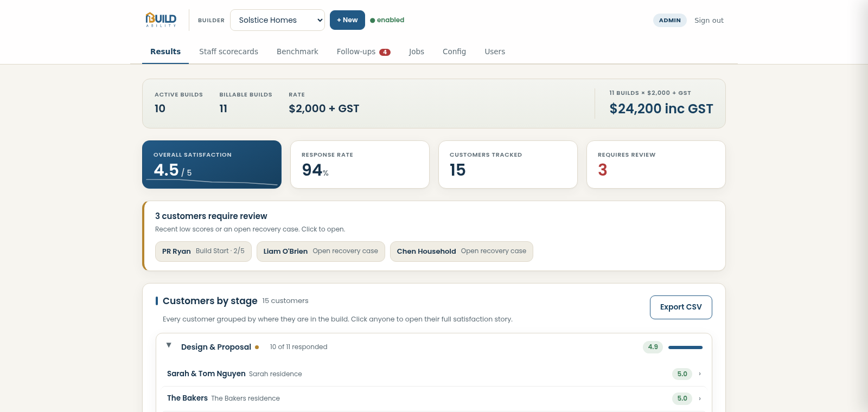Open Liam O'Brien recovery case chip
868x412 pixels.
coord(321,252)
